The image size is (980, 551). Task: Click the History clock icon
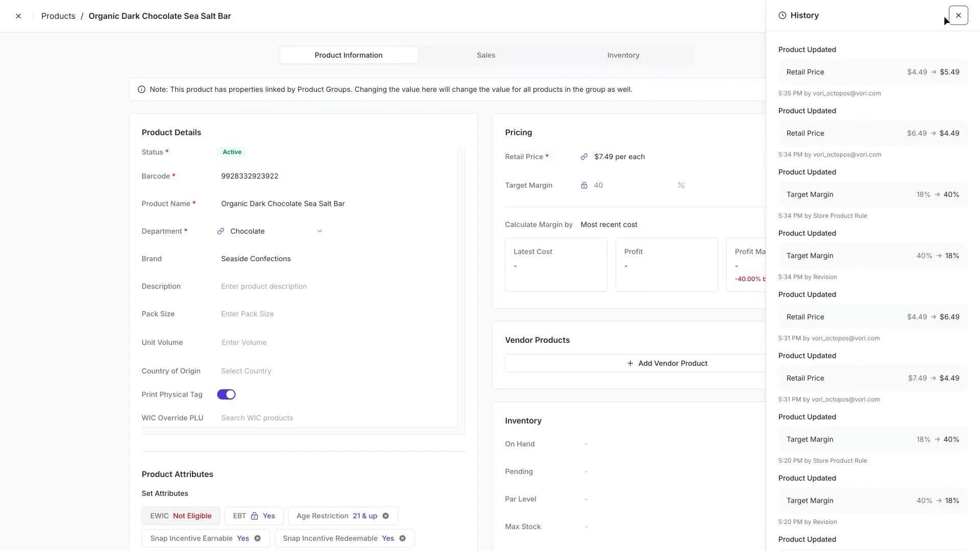pyautogui.click(x=782, y=15)
